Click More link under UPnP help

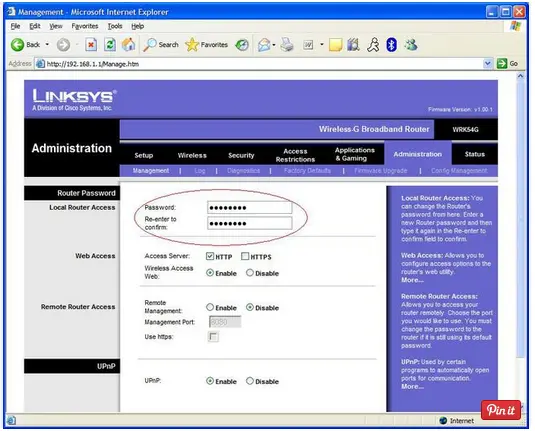pyautogui.click(x=412, y=387)
